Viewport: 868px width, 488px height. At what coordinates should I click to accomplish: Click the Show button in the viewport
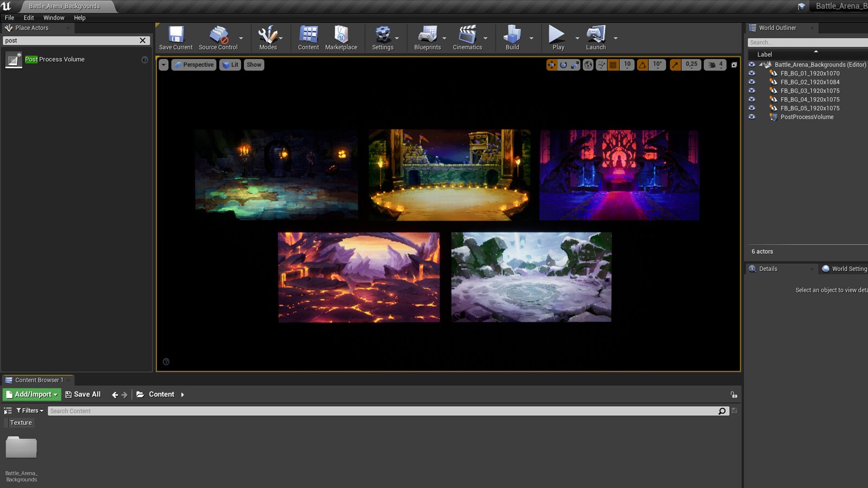(x=254, y=65)
